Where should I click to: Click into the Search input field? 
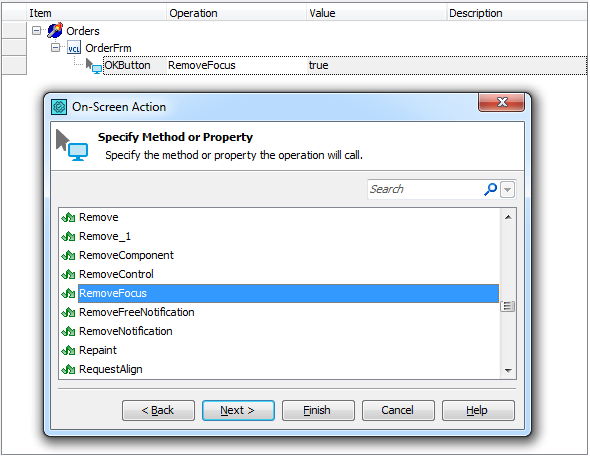pyautogui.click(x=425, y=189)
